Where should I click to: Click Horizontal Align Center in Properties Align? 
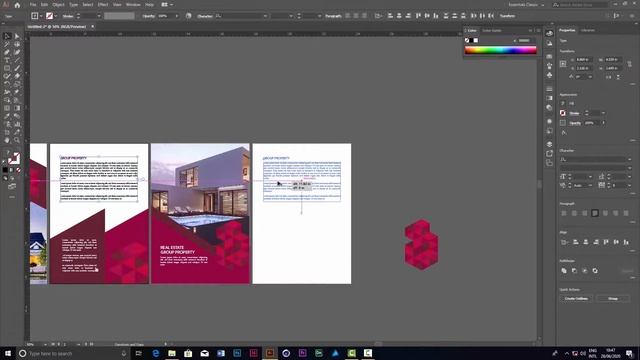[x=586, y=242]
